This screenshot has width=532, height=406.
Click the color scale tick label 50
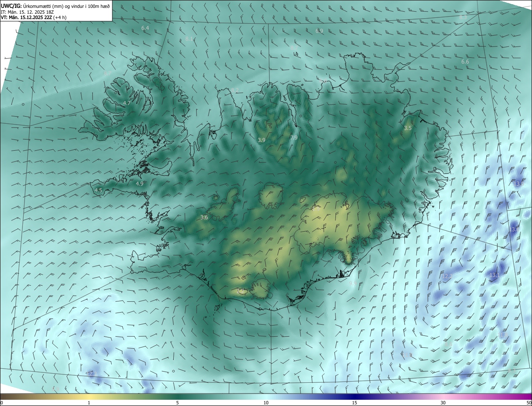pyautogui.click(x=529, y=403)
